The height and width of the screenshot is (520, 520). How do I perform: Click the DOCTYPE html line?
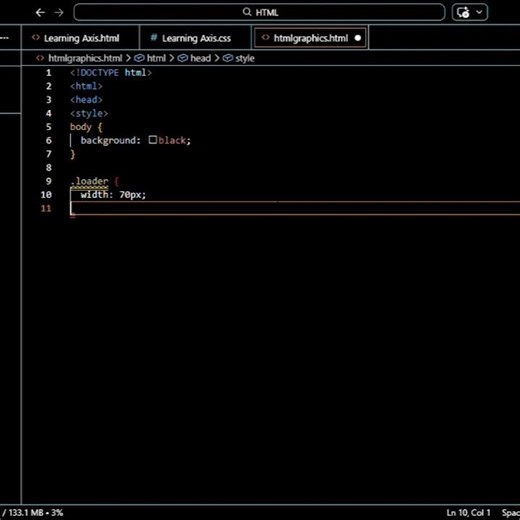111,73
